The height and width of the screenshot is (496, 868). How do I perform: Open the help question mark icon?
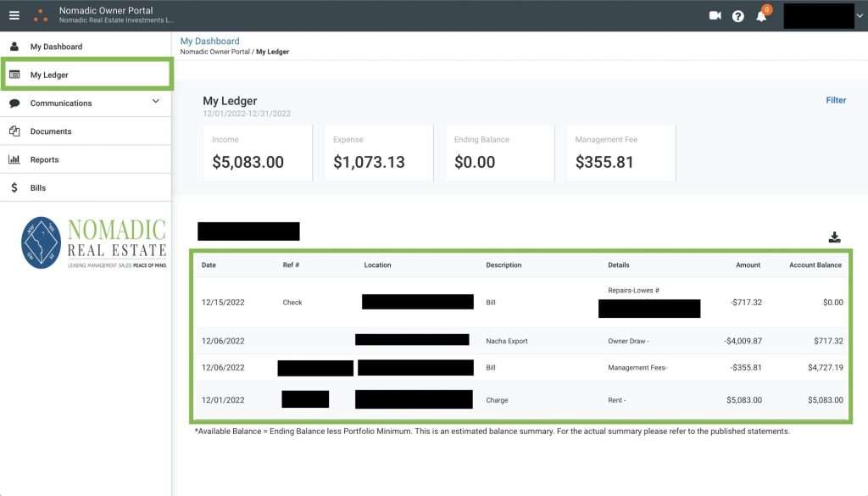point(737,16)
